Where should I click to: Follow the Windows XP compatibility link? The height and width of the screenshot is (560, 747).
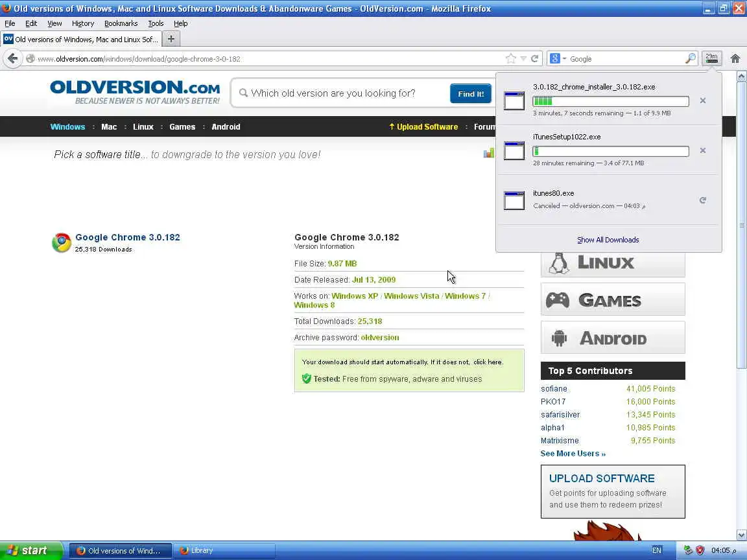coord(355,296)
